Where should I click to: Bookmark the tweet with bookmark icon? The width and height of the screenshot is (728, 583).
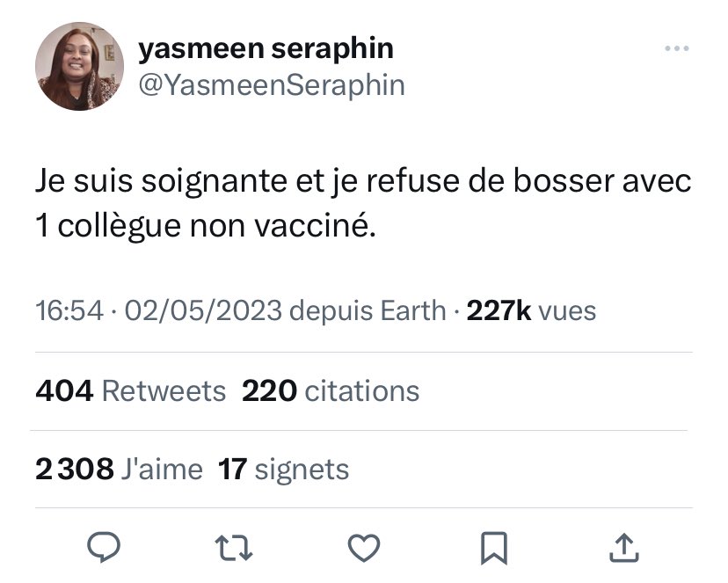494,548
